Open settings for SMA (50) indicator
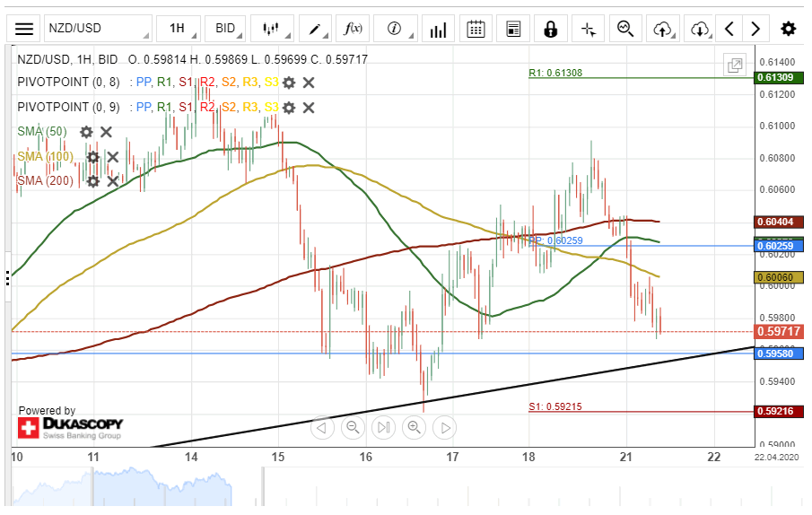 [86, 132]
